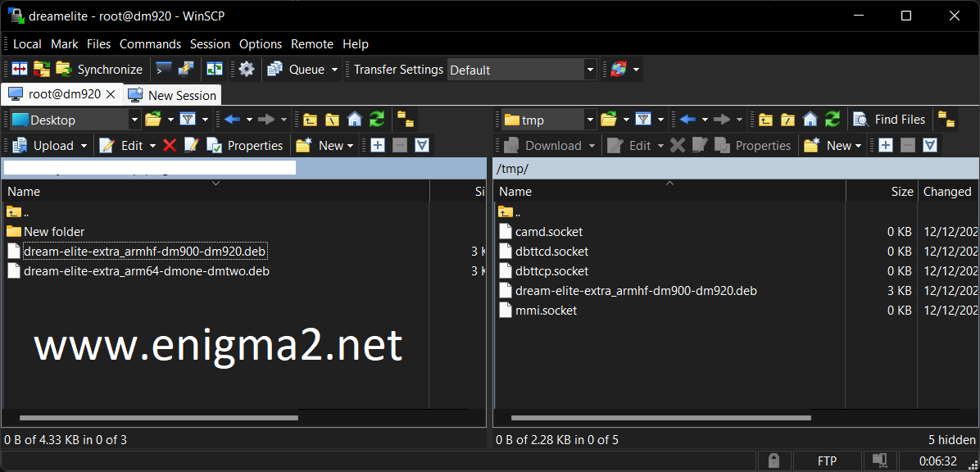This screenshot has height=472, width=980.
Task: Click the Compare Directories toolbar icon
Action: (x=20, y=70)
